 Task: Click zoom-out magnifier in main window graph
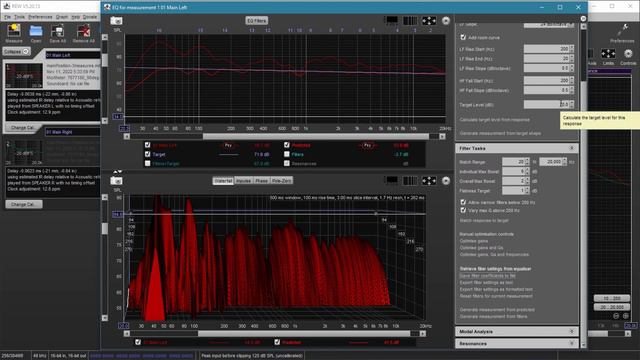pos(616,316)
